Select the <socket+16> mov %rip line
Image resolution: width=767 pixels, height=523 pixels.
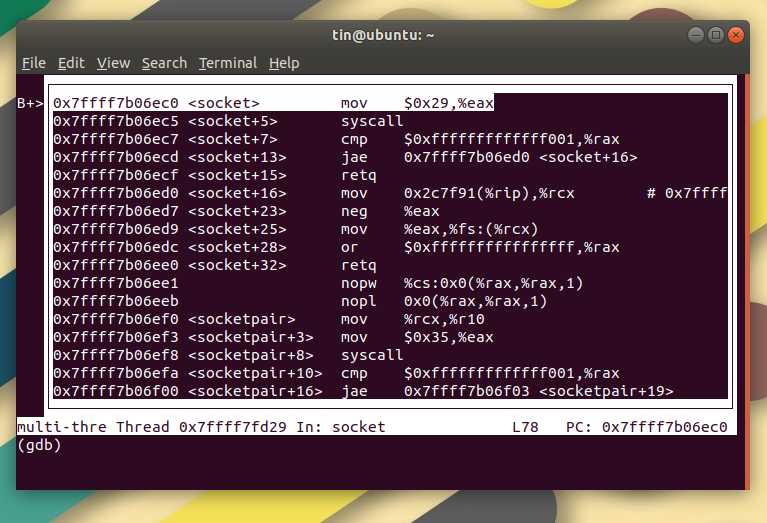390,193
